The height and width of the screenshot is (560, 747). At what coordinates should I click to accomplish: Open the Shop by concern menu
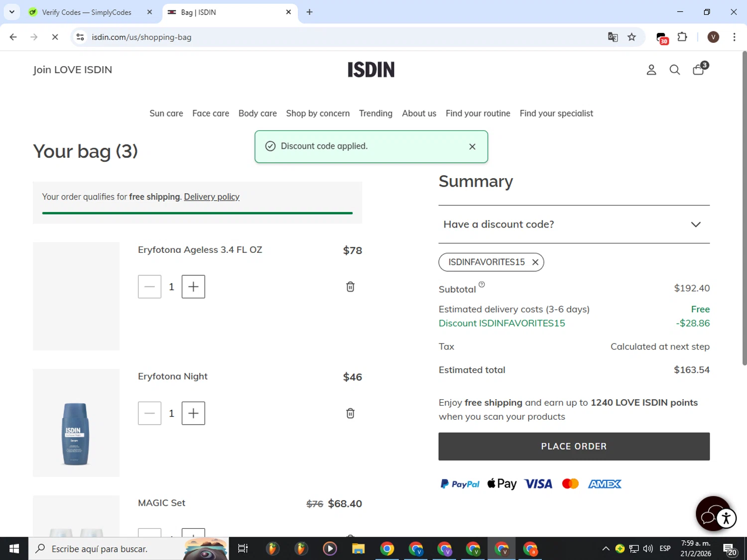[x=318, y=113]
